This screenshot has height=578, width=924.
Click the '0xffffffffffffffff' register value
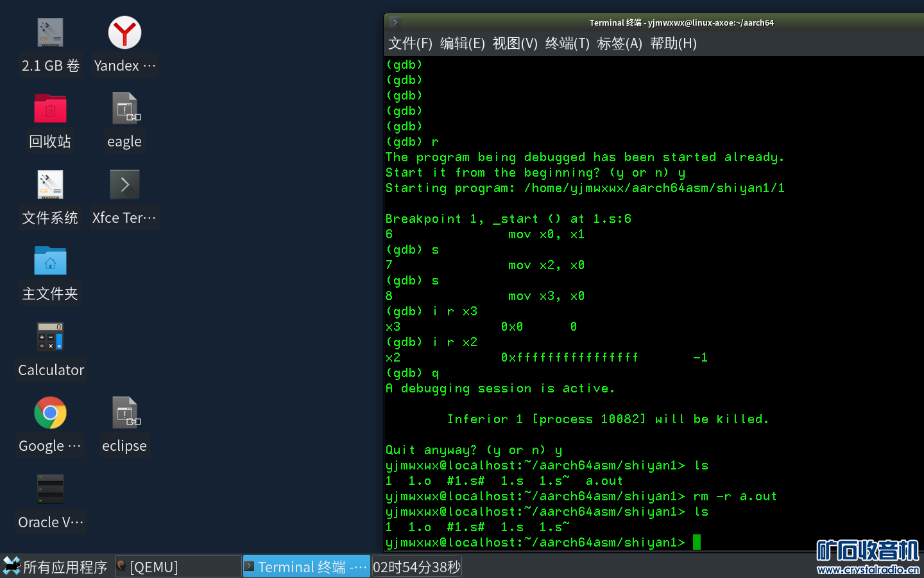pyautogui.click(x=570, y=358)
